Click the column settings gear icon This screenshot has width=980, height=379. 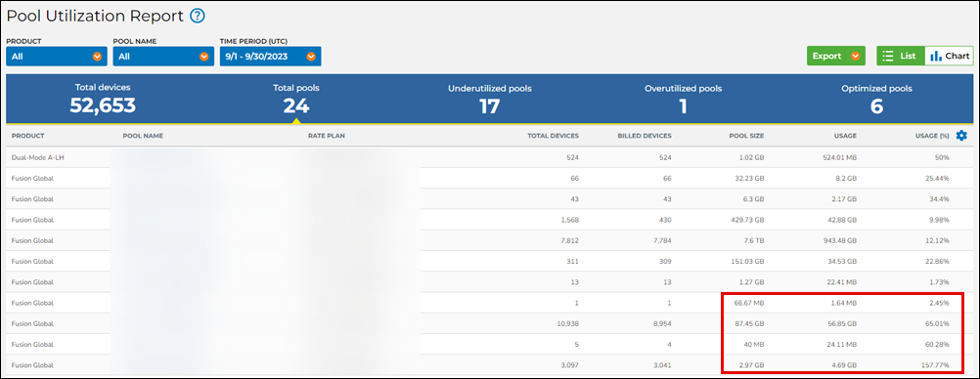click(961, 136)
